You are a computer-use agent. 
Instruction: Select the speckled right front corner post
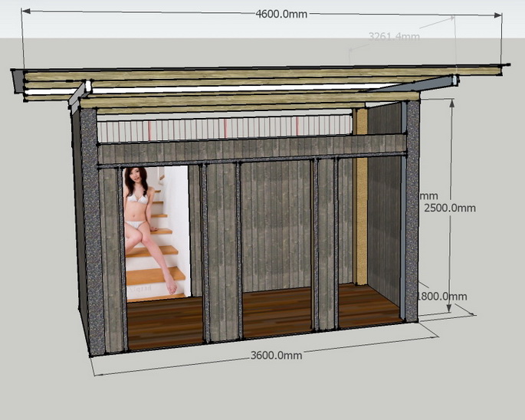tap(410, 211)
